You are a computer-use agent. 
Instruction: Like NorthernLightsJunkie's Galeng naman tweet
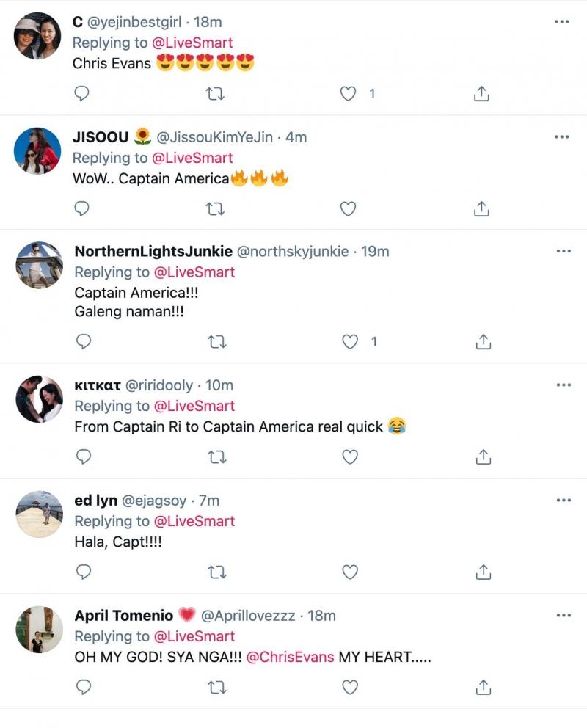351,342
